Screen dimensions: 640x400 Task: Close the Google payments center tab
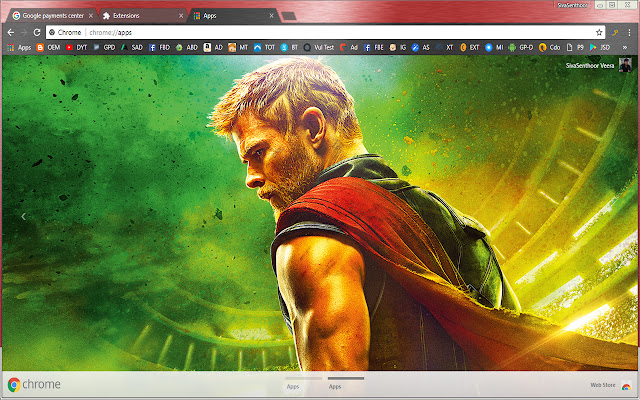[91, 16]
